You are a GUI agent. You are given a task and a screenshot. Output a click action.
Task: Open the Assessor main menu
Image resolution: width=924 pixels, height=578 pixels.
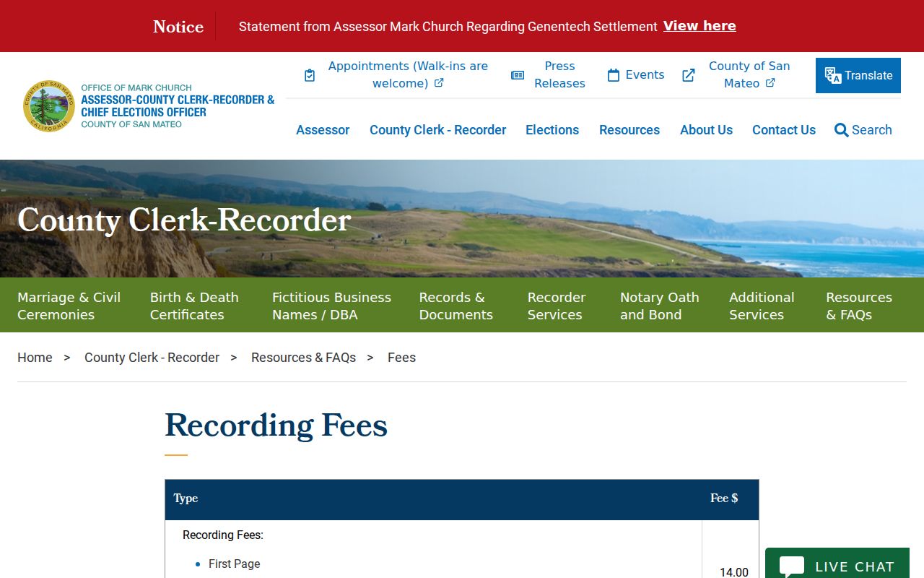click(x=323, y=130)
